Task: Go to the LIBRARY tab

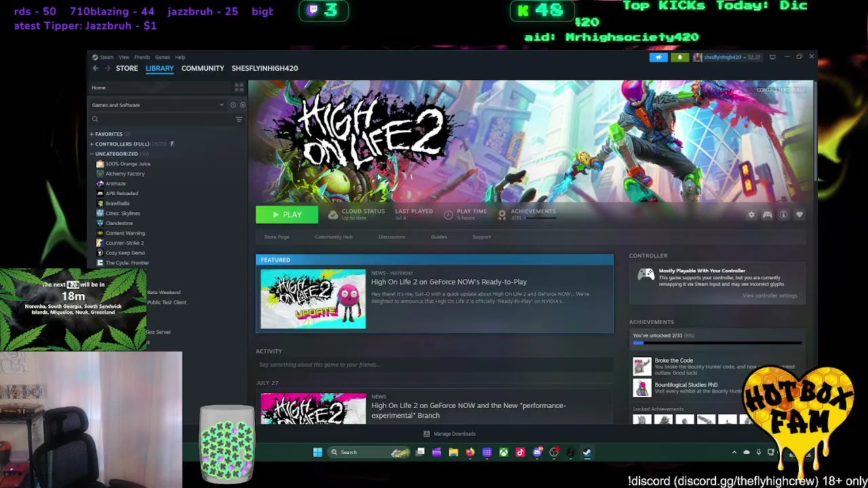Action: 159,68
